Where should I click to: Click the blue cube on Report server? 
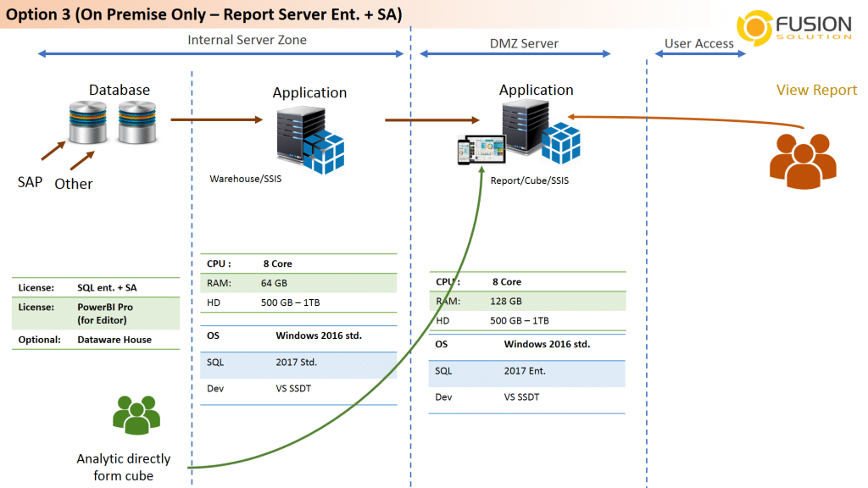(561, 142)
